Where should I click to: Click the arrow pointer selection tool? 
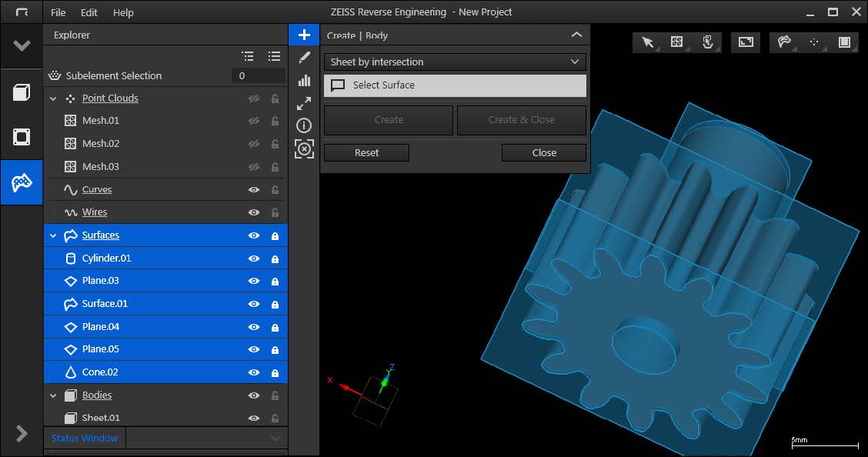click(x=648, y=42)
